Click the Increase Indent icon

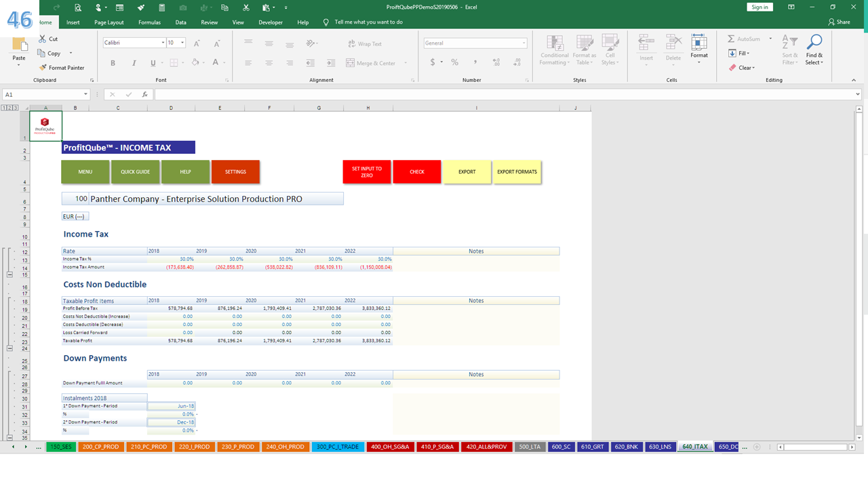(330, 63)
